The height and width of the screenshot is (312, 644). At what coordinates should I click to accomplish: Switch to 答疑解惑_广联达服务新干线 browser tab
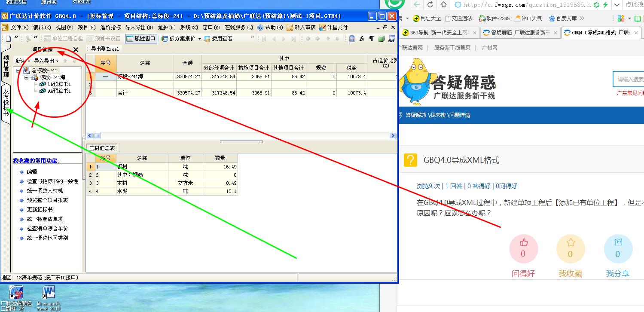pyautogui.click(x=520, y=33)
